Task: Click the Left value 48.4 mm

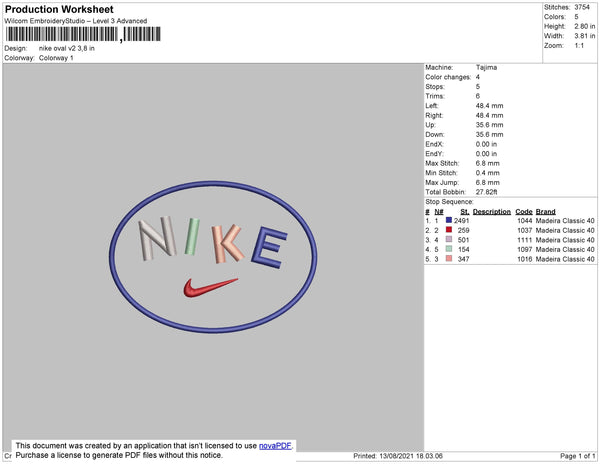Action: [x=489, y=106]
